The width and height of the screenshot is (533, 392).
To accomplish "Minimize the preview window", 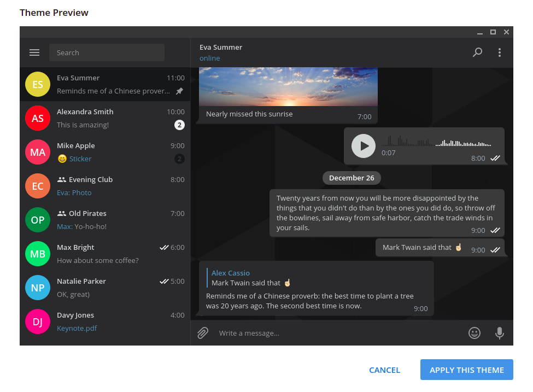I will [480, 33].
